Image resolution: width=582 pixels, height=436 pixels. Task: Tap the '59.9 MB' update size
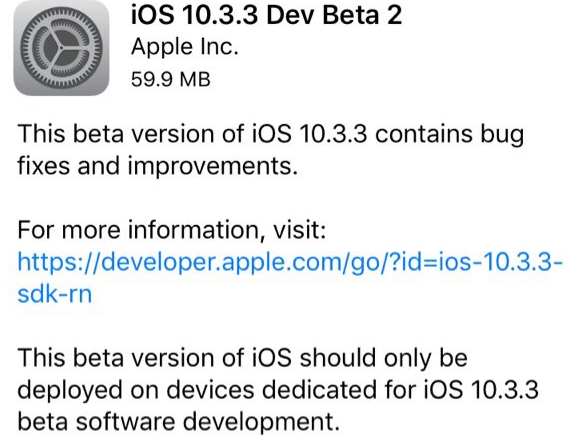pos(171,79)
